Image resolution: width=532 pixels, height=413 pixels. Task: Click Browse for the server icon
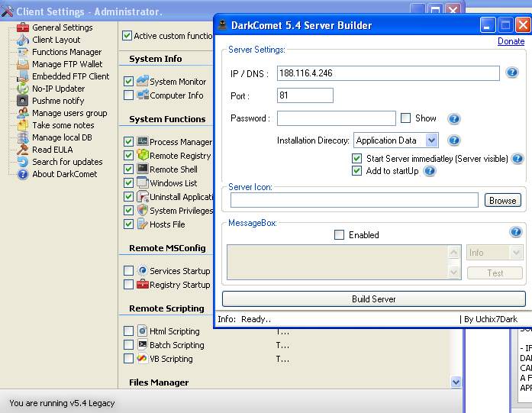[502, 201]
